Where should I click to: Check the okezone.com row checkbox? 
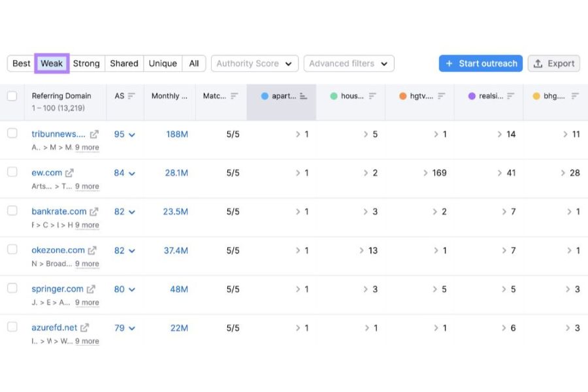pos(12,250)
